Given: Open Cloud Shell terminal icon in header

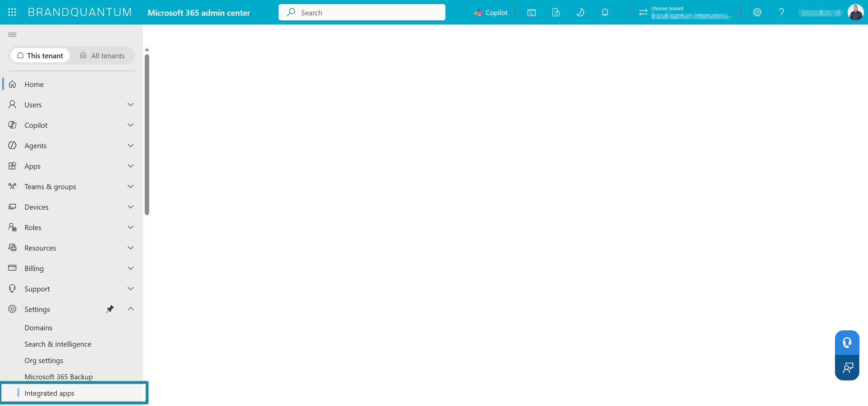Looking at the screenshot, I should tap(532, 13).
